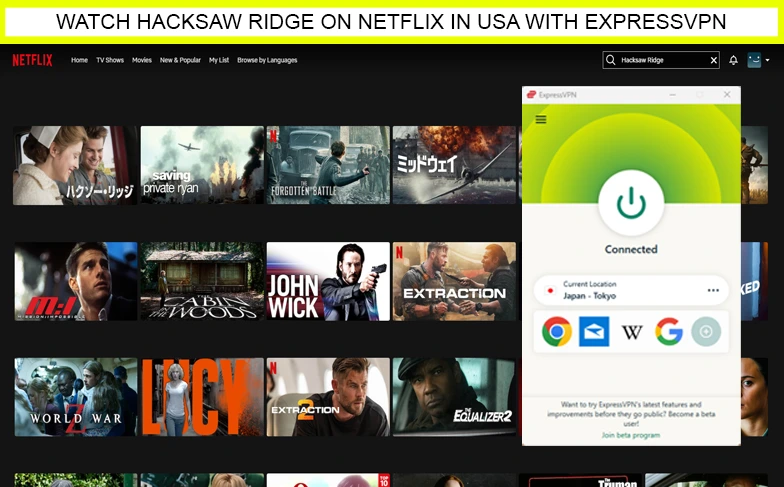Click the search magnifier icon
This screenshot has width=784, height=487.
[x=610, y=60]
